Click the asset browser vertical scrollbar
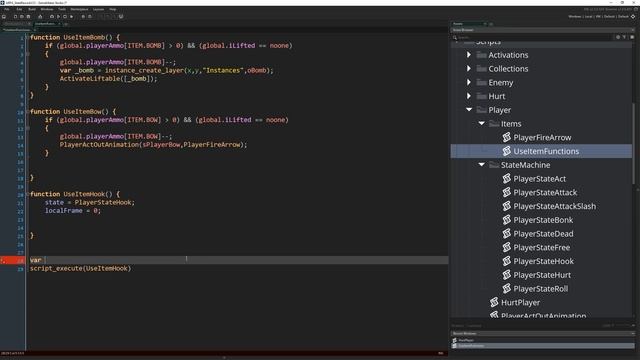Viewport: 640px width, 360px height. point(633,143)
